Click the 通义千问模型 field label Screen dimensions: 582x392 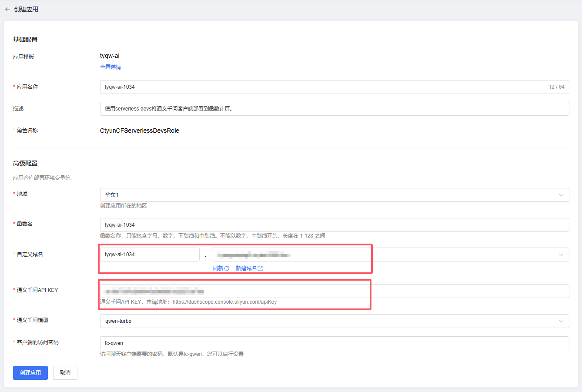pos(32,320)
